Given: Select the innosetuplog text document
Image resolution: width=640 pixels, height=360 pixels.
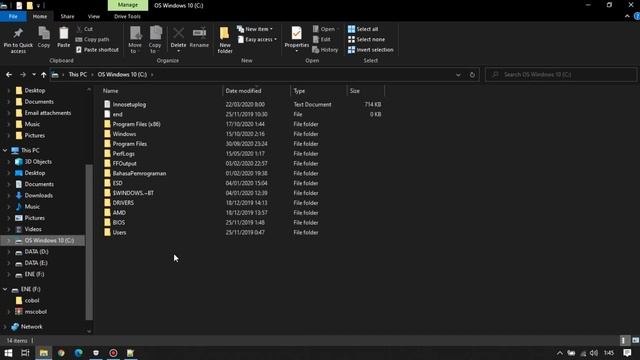Looking at the screenshot, I should tap(129, 104).
